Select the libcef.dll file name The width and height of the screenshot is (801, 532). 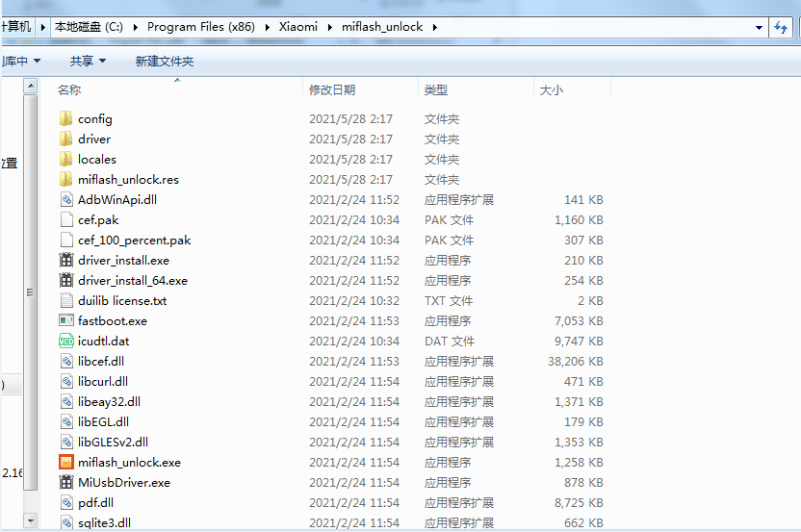[101, 361]
